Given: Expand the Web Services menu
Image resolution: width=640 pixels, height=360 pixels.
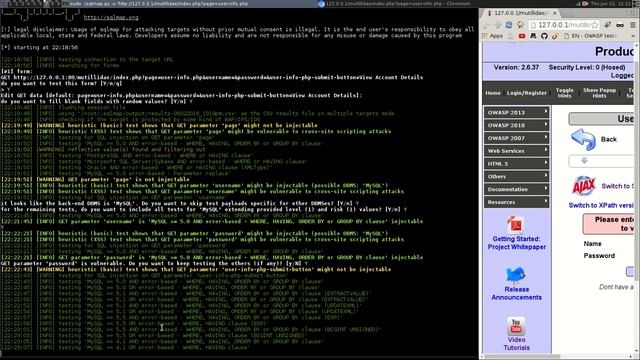Looking at the screenshot, I should (x=516, y=151).
